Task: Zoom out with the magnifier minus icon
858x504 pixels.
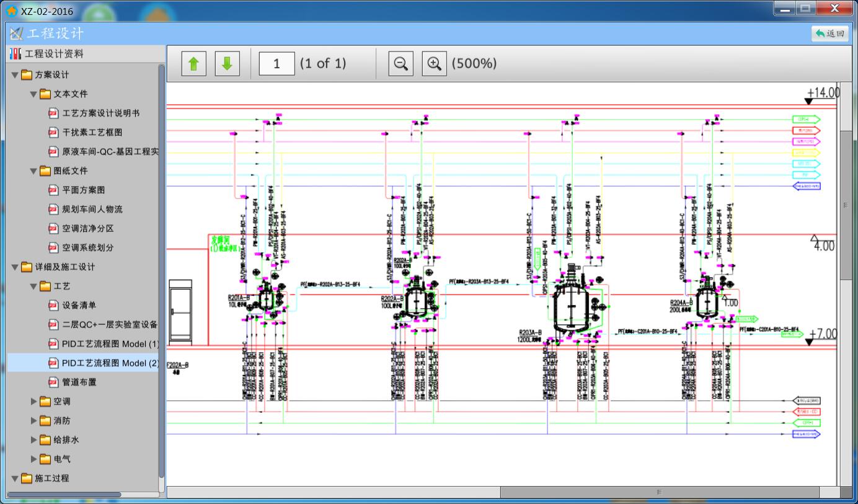Action: point(401,63)
